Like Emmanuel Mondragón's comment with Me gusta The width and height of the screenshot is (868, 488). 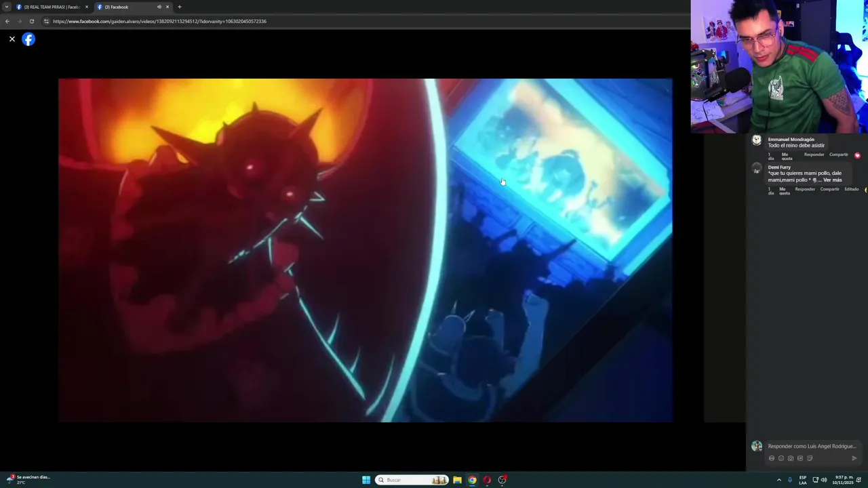(x=787, y=157)
